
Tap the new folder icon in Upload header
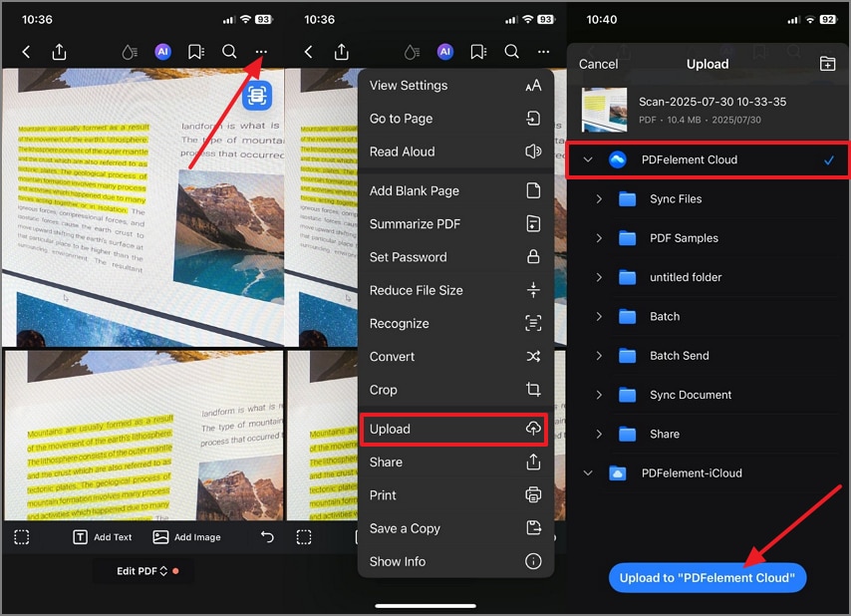(827, 64)
